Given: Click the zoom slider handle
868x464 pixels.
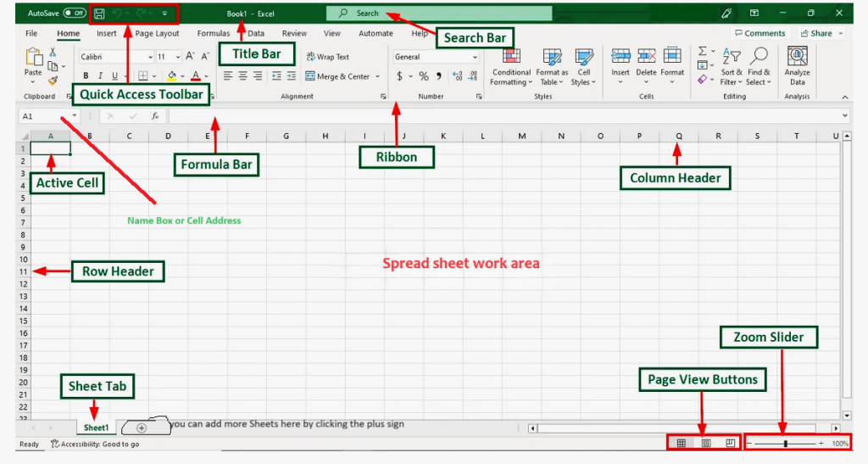Looking at the screenshot, I should pos(785,444).
